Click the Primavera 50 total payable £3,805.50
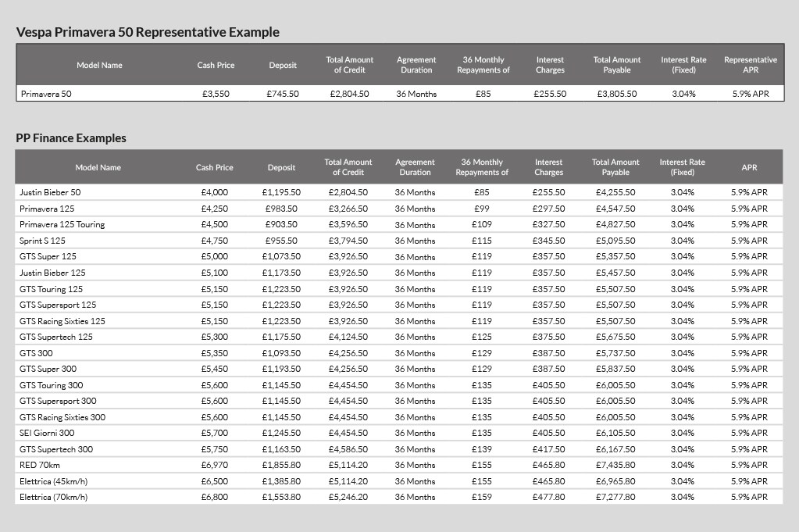 point(617,94)
